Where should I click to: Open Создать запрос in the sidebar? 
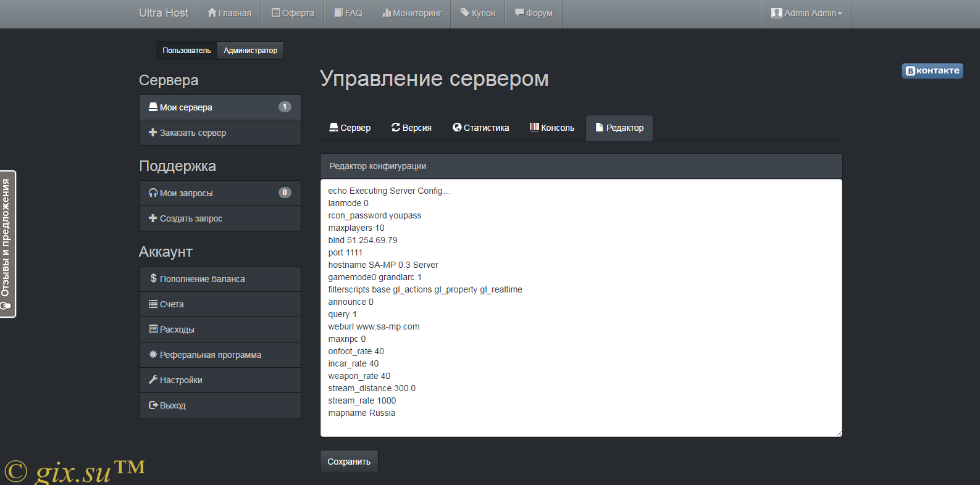tap(220, 218)
